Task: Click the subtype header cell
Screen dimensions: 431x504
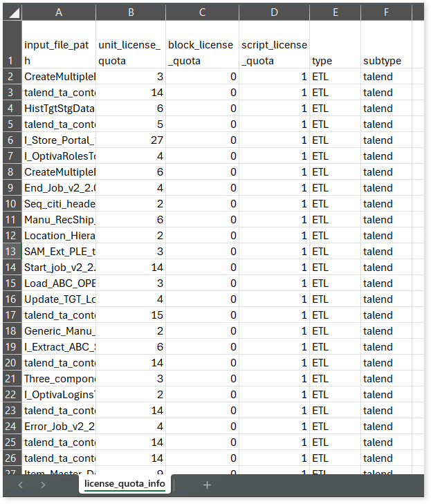Action: pos(386,61)
